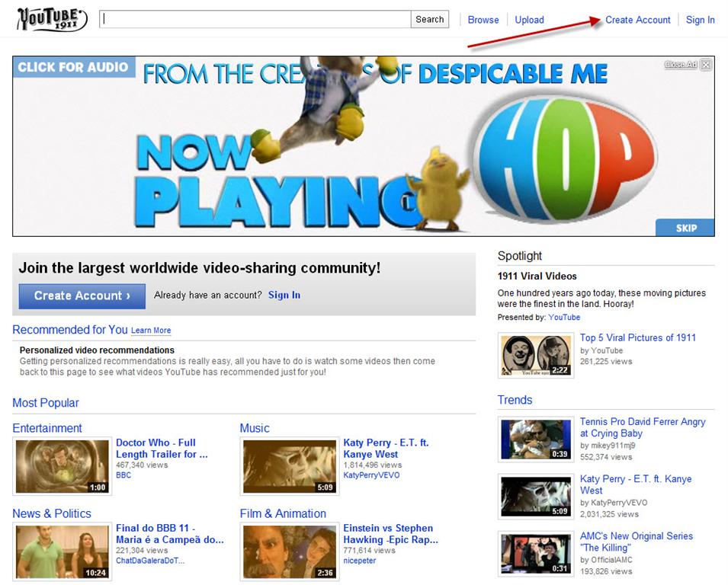Open the Tennis Pro David Ferrer thumbnail

pos(537,440)
